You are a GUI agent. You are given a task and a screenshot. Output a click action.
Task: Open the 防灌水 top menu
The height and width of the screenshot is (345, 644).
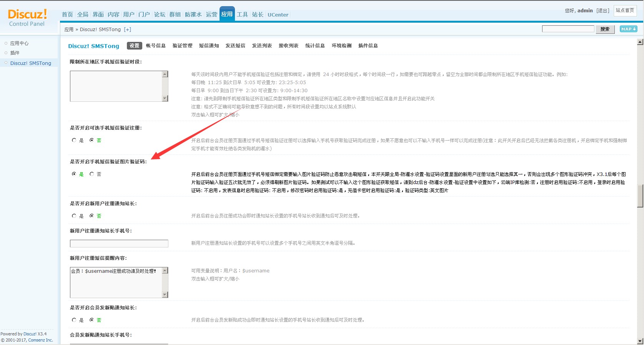point(193,15)
